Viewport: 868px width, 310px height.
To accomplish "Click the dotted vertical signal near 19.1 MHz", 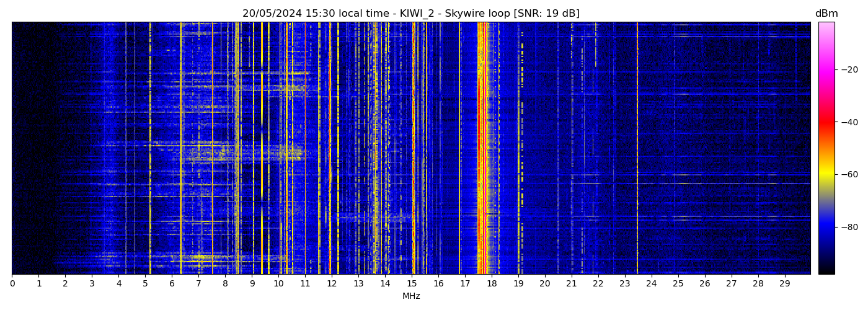I will point(522,149).
